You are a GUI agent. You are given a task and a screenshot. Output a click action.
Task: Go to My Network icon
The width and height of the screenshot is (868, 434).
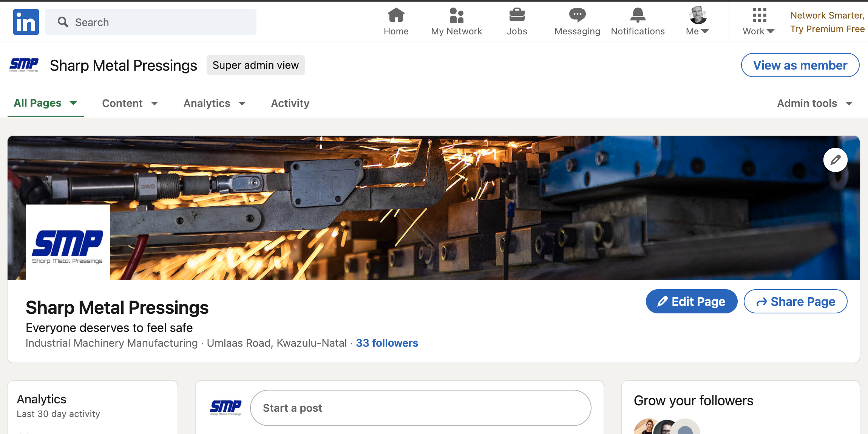point(456,22)
